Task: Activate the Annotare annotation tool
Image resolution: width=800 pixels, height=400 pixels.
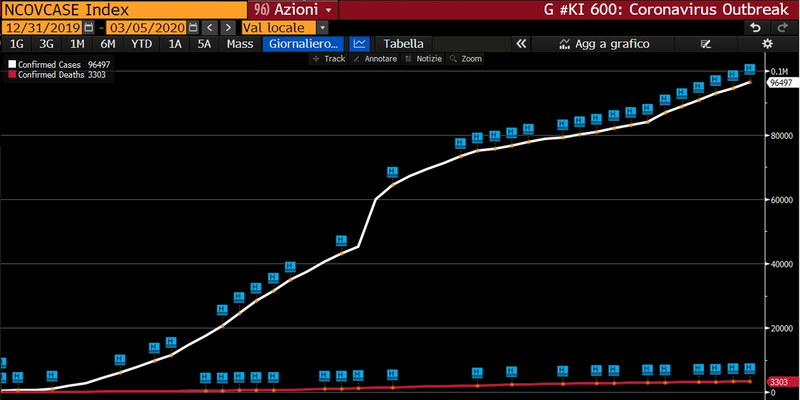Action: pyautogui.click(x=375, y=59)
